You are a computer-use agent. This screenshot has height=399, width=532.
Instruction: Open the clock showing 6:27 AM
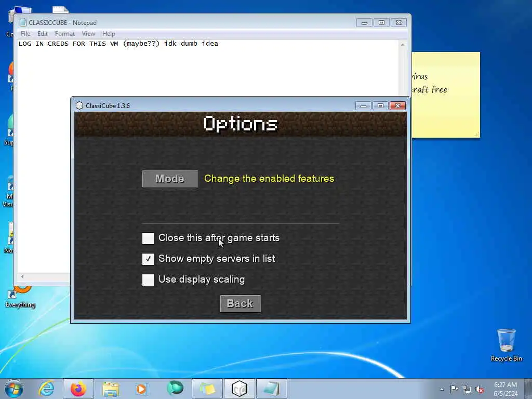tap(506, 389)
